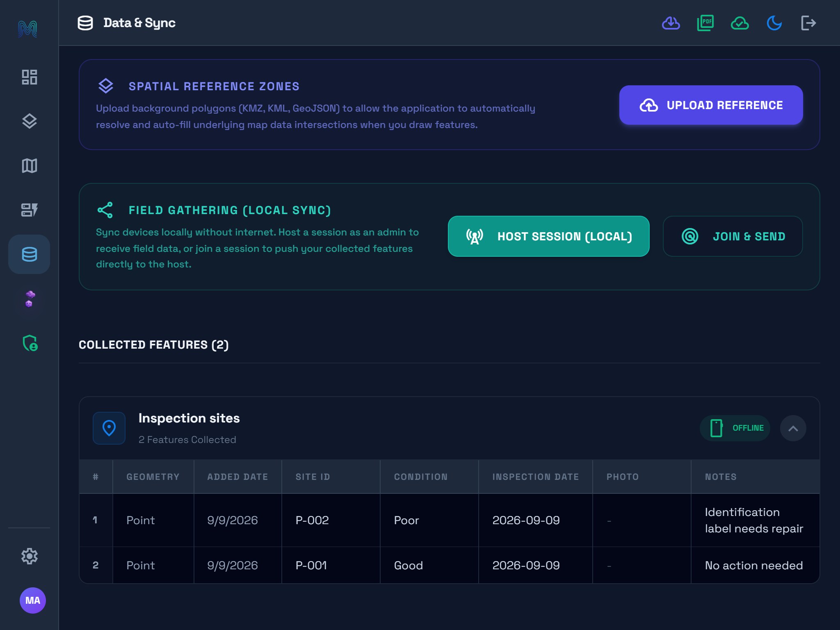This screenshot has height=630, width=840.
Task: Open the map view sidebar icon
Action: pos(29,166)
